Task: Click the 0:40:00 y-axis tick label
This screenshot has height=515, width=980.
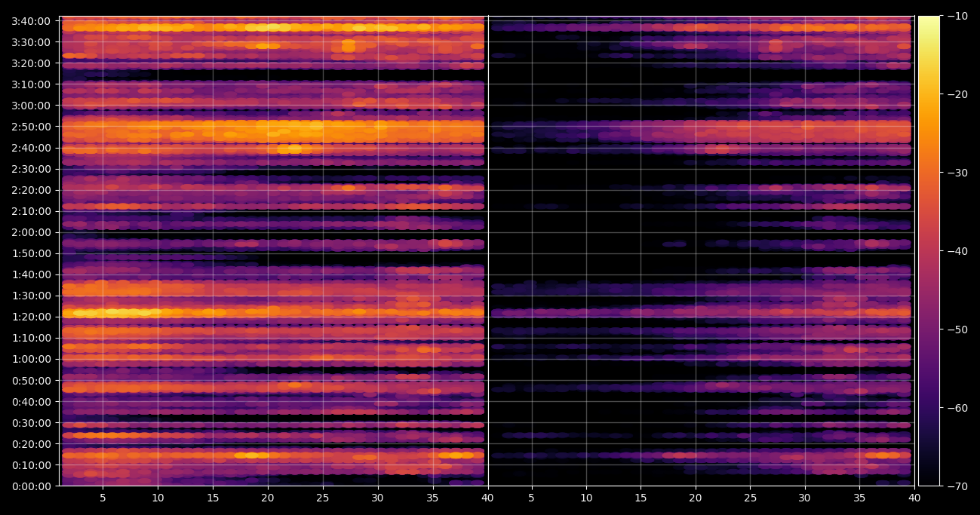Action: click(31, 401)
